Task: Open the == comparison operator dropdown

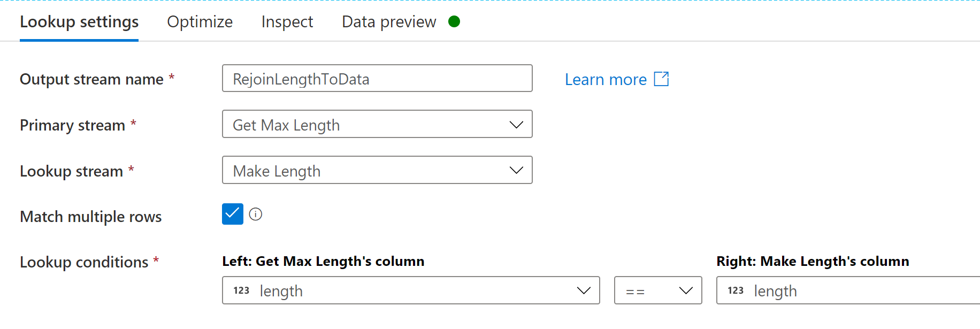Action: [658, 290]
